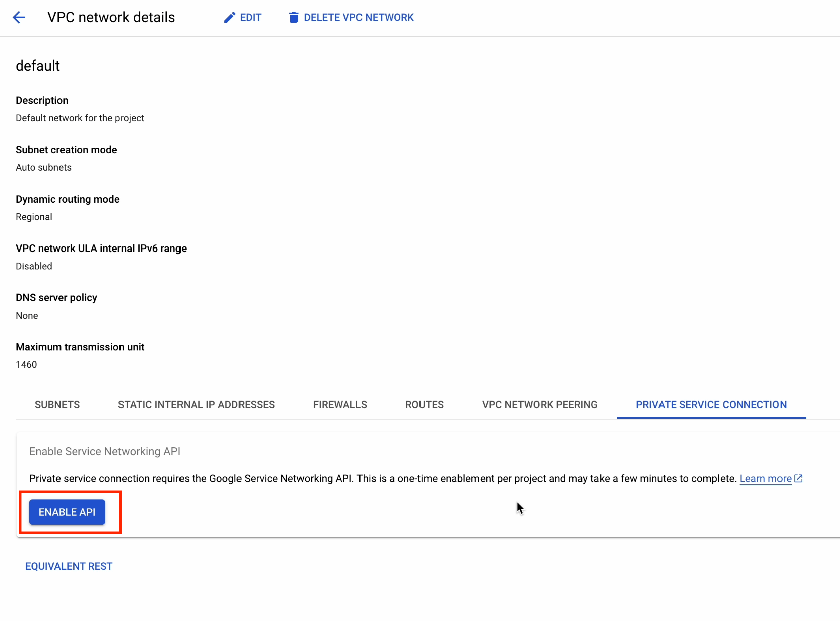Open Static Internal IP Addresses tab
The image size is (840, 621).
click(x=196, y=405)
